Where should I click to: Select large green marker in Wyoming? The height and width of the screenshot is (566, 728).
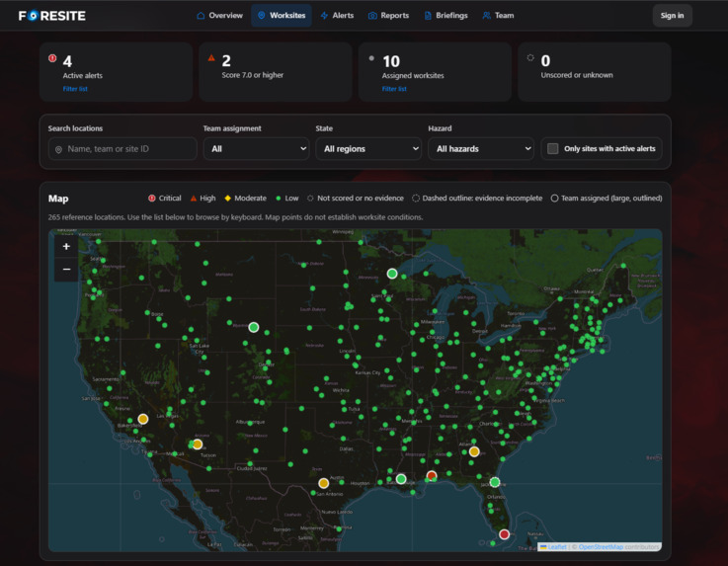[254, 327]
